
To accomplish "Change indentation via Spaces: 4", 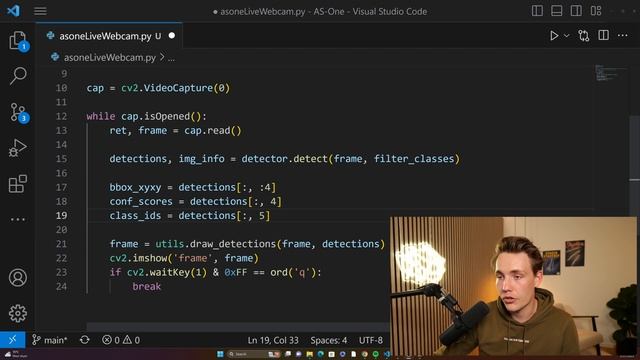I will click(329, 340).
